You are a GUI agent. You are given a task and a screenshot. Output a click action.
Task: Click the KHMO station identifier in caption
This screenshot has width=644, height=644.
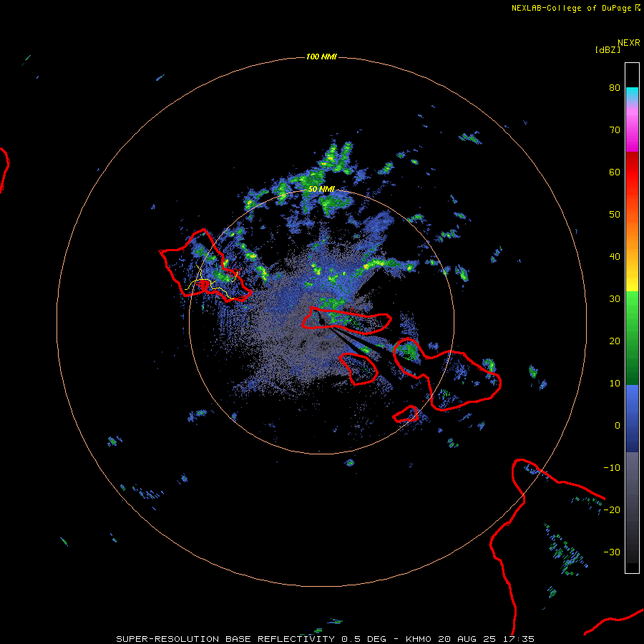(418, 639)
